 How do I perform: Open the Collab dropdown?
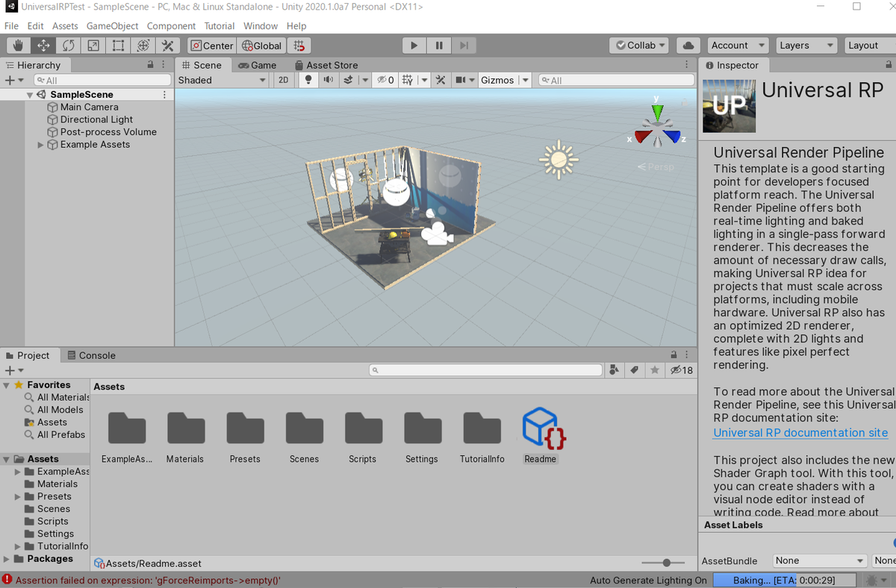641,46
